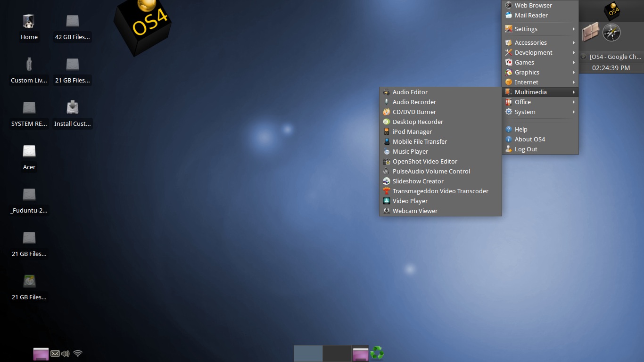Select the Custom Live USB stick desktop icon
This screenshot has height=362, width=644.
pos(29,71)
